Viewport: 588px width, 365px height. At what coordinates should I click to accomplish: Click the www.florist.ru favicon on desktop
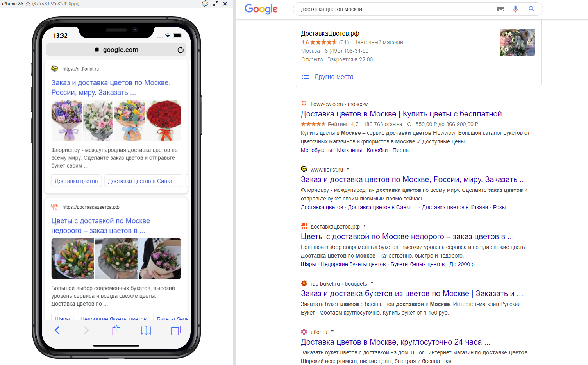click(x=304, y=169)
